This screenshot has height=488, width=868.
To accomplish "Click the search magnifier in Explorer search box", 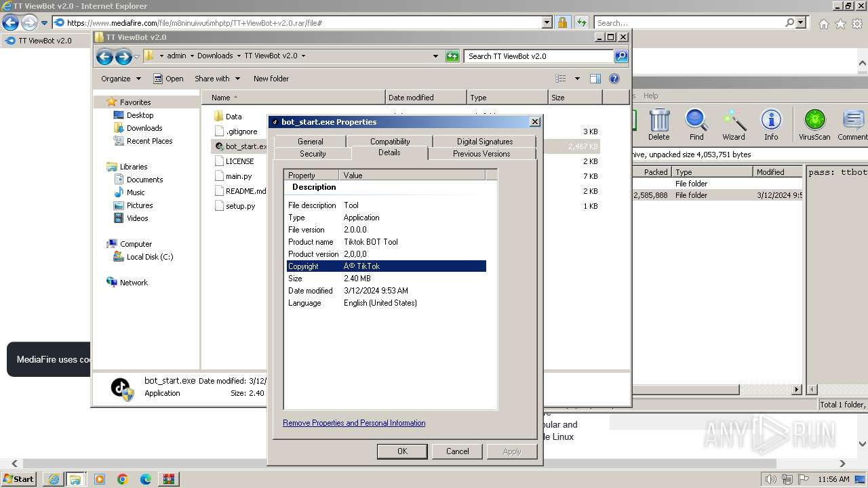I will point(620,56).
